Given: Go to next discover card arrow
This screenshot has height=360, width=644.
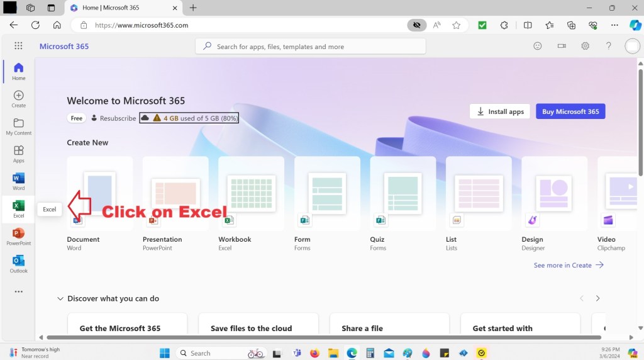Looking at the screenshot, I should pyautogui.click(x=597, y=298).
